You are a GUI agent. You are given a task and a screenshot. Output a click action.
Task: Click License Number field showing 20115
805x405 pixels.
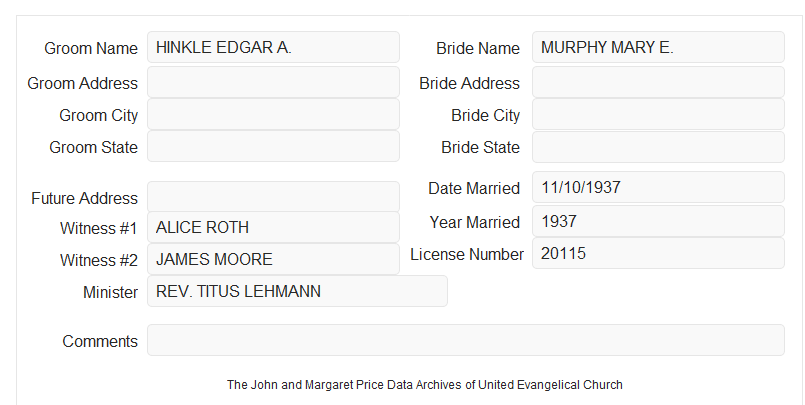coord(658,253)
